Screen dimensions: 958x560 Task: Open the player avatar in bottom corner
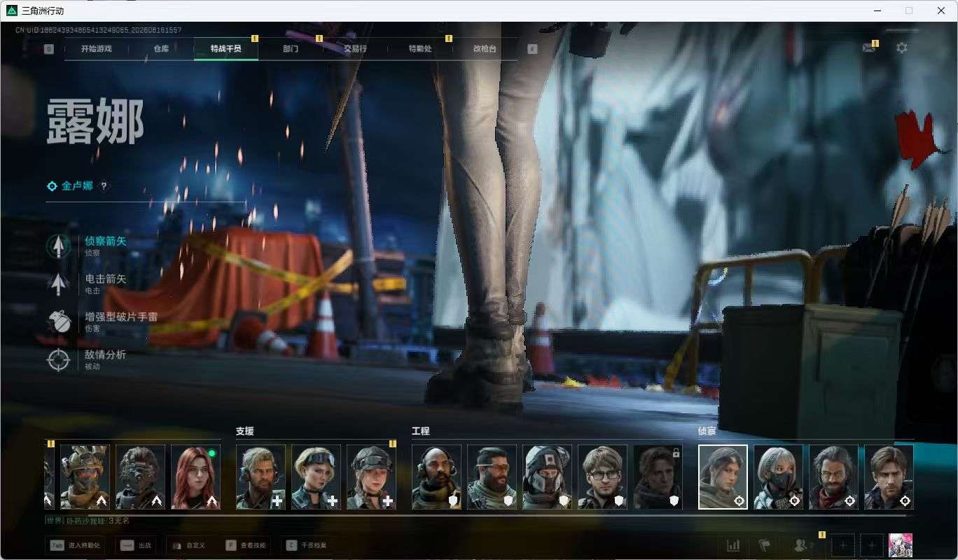(x=901, y=545)
